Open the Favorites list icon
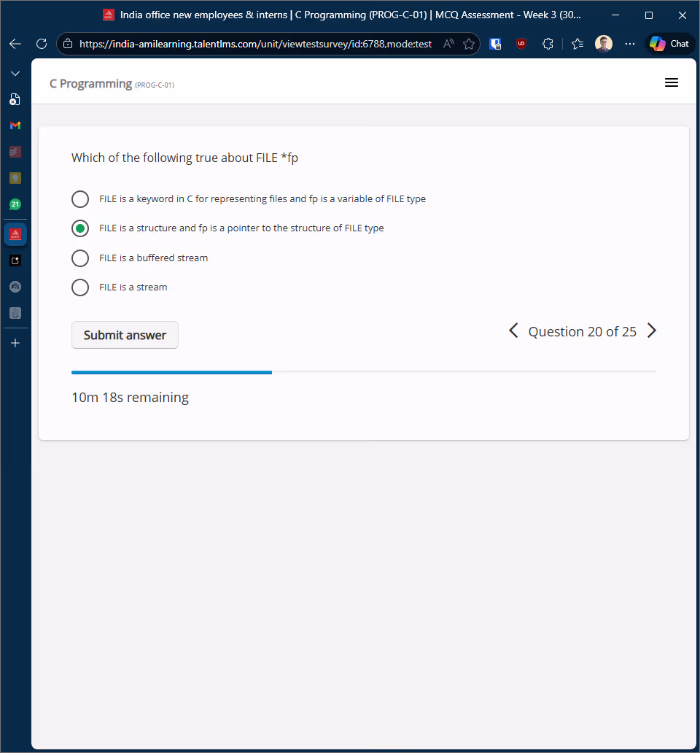 (x=577, y=44)
